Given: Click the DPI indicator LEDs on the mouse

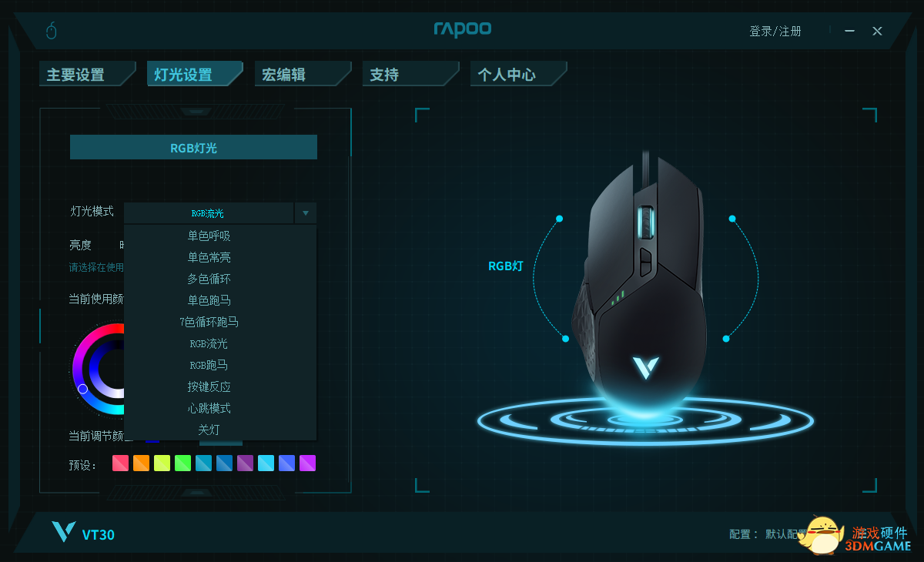Looking at the screenshot, I should click(618, 297).
